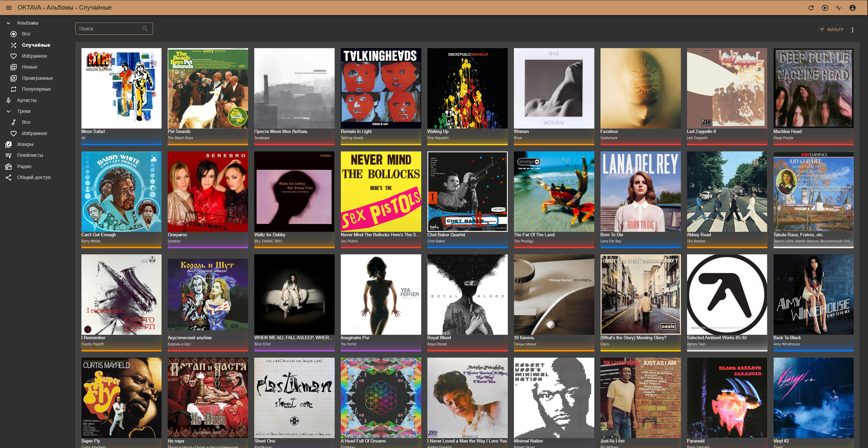Viewport: 868px width, 448px height.
Task: Open the Born To Die album cover
Action: 641,191
